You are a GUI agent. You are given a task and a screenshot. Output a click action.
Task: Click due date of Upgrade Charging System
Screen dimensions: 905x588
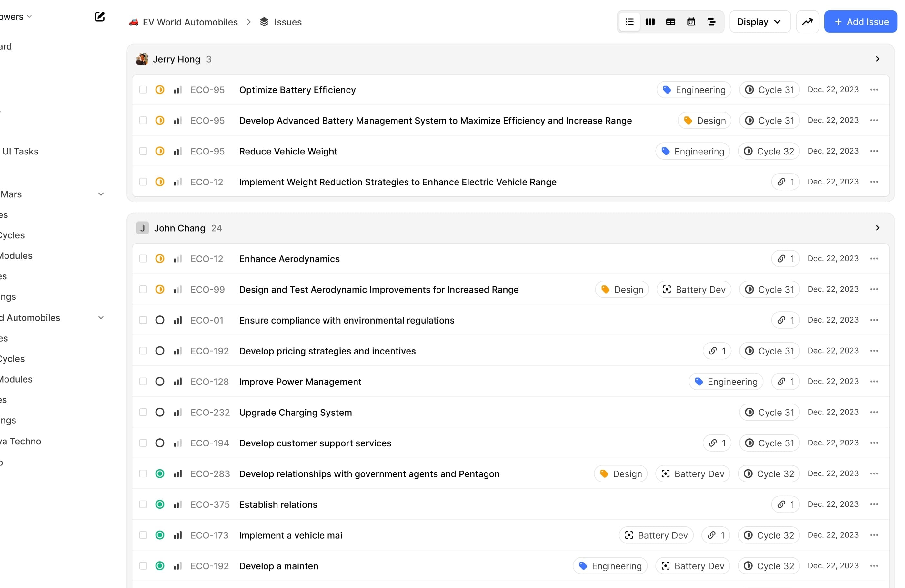(833, 413)
